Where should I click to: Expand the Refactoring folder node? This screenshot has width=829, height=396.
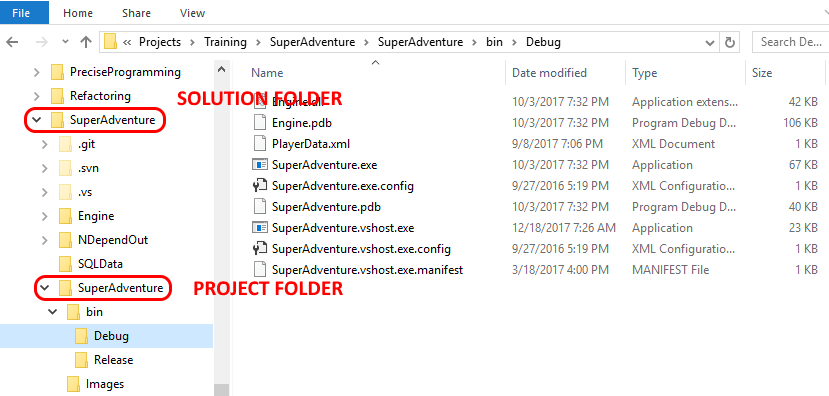click(36, 96)
